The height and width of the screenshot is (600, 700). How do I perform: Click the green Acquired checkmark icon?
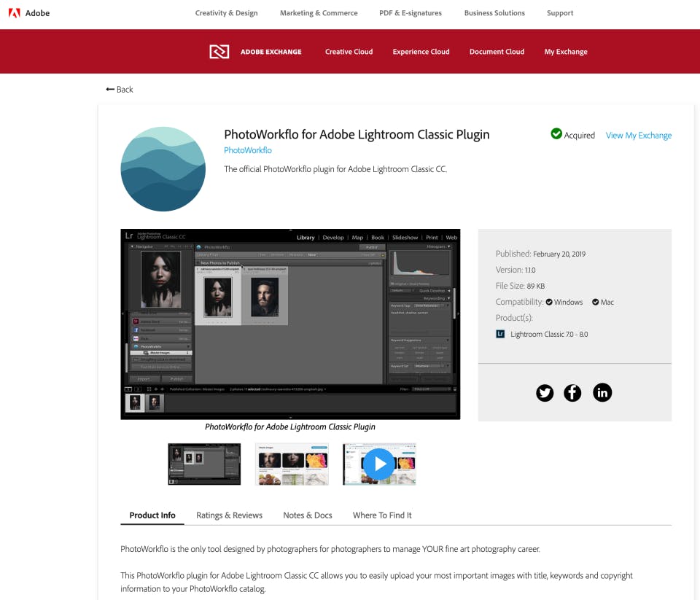[556, 134]
